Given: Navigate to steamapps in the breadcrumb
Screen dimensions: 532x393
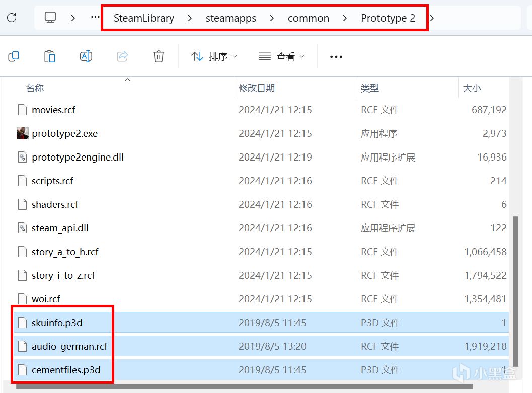Looking at the screenshot, I should click(231, 18).
